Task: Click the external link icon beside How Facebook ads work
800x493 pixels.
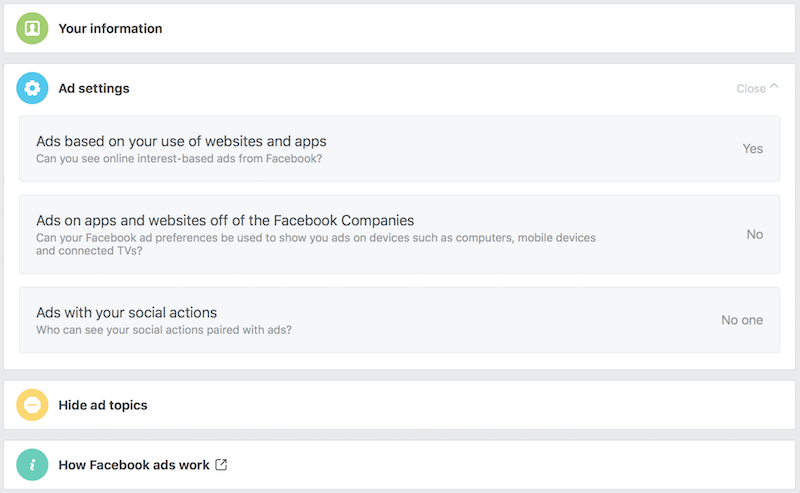Action: [221, 464]
